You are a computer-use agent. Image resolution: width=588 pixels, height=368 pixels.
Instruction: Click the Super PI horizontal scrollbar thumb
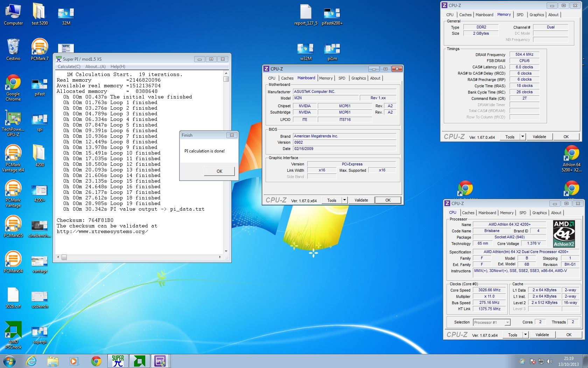[x=64, y=257]
